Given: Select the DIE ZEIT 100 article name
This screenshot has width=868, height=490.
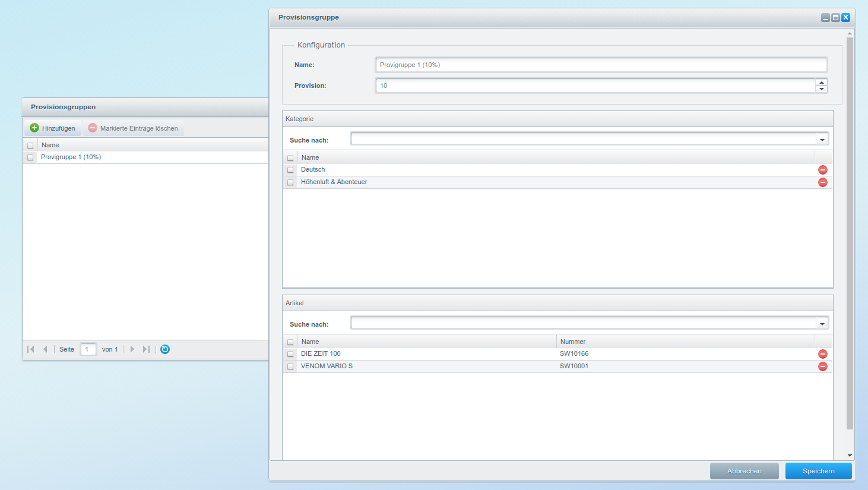Looking at the screenshot, I should [321, 354].
